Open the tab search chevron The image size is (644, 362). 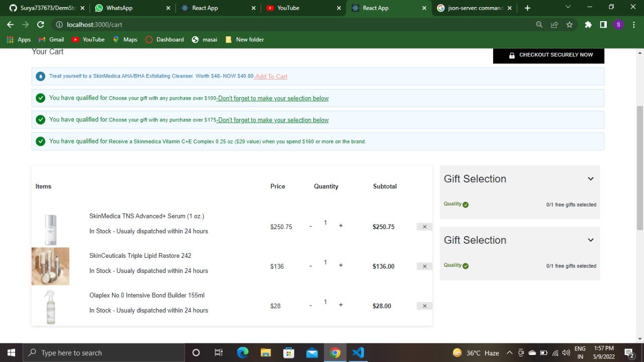(x=568, y=7)
